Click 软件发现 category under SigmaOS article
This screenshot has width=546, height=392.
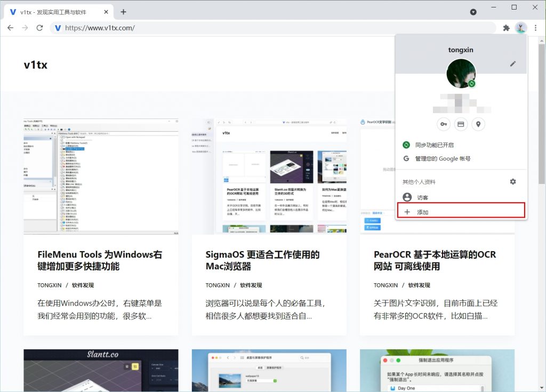tap(251, 285)
